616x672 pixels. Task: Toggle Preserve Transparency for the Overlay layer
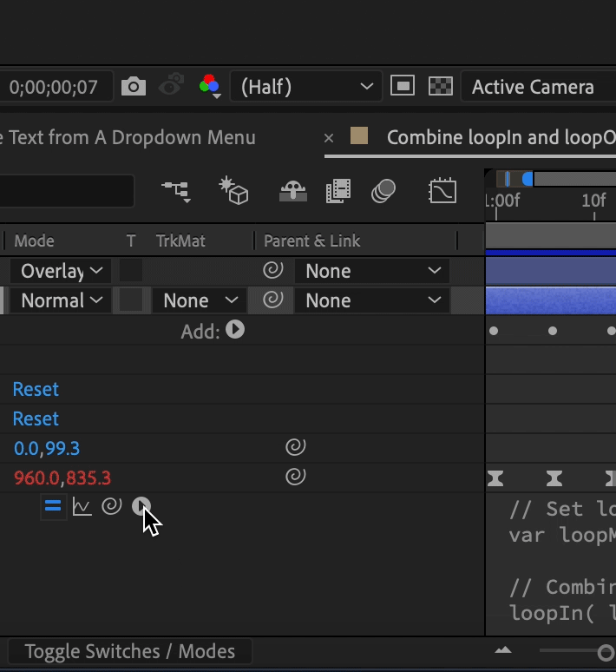[131, 271]
